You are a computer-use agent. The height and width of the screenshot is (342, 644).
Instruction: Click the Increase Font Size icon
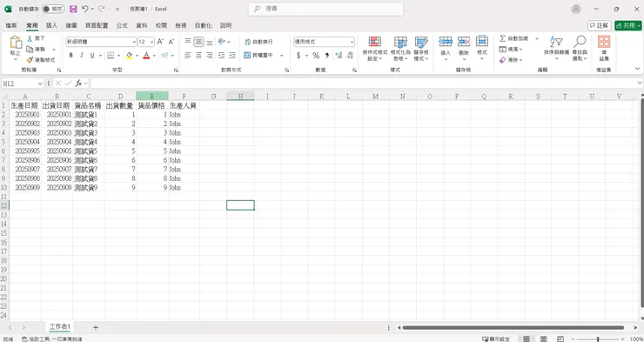161,42
